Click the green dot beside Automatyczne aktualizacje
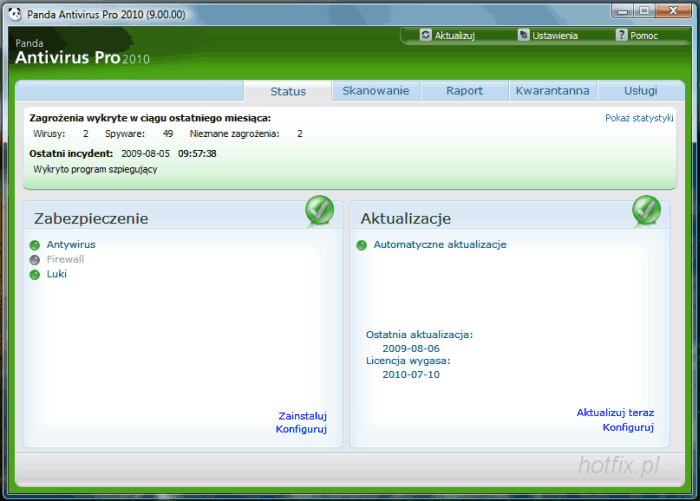The width and height of the screenshot is (700, 501). click(361, 244)
